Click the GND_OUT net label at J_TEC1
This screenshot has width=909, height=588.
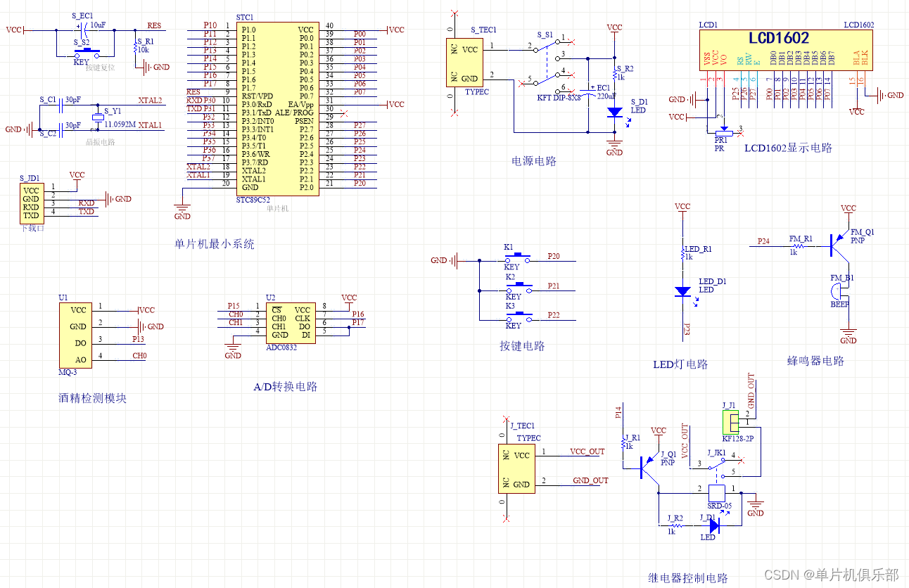[x=590, y=480]
